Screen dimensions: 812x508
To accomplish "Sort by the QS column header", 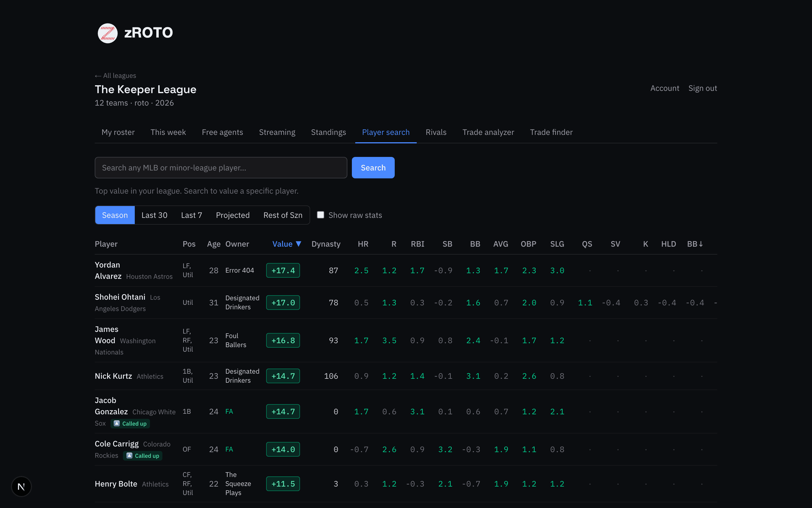I will (x=587, y=244).
